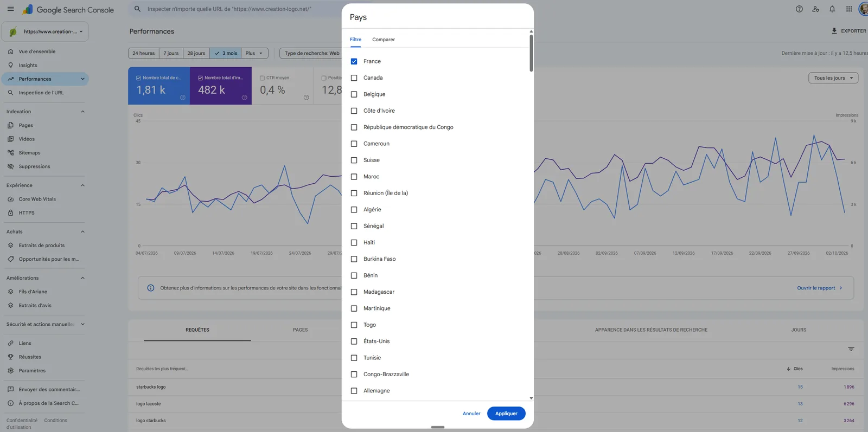868x432 pixels.
Task: Uncheck the France checkbox
Action: coord(354,61)
